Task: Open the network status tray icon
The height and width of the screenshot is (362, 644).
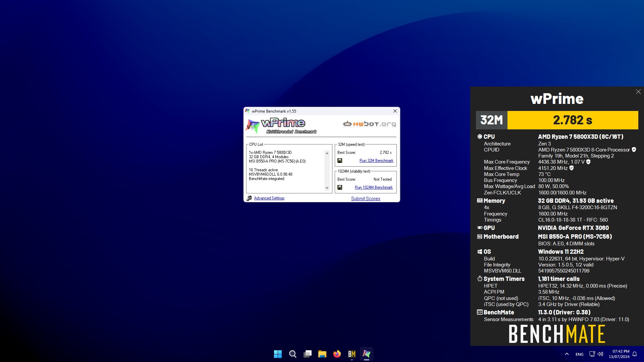Action: (x=592, y=354)
